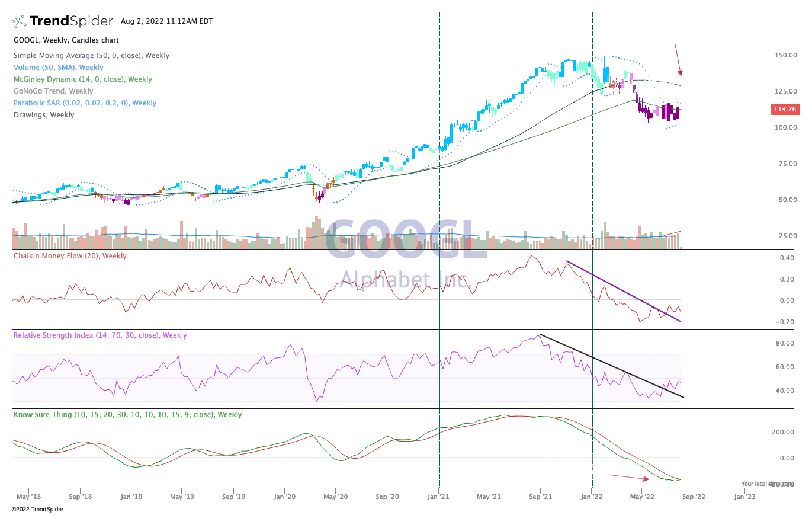Click the 125.00 price axis label

(x=785, y=92)
